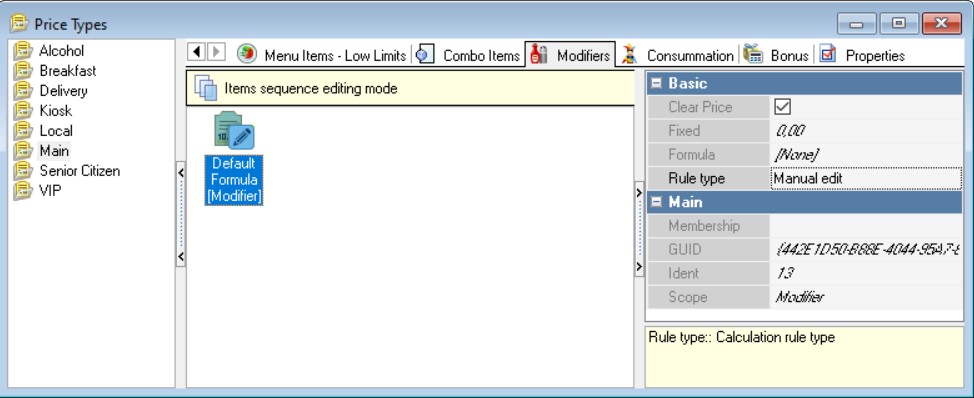Click the Delivery folder icon
The image size is (974, 398).
point(23,91)
